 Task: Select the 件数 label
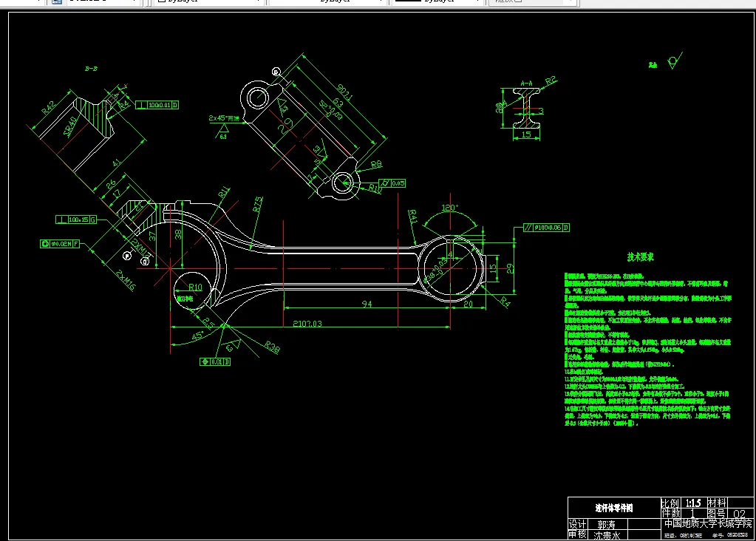[x=670, y=513]
